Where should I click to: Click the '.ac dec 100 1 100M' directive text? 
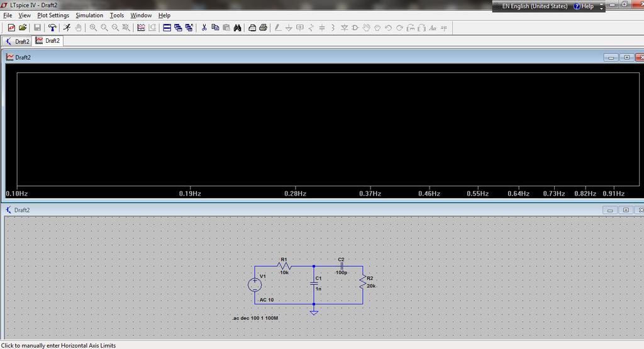click(x=255, y=318)
